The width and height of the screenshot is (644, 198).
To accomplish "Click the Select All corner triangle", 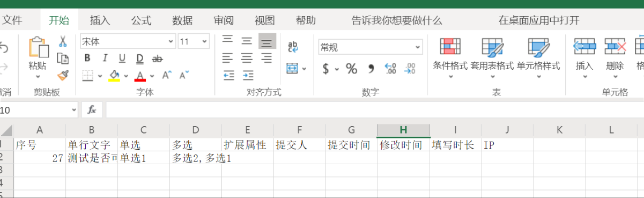I will pyautogui.click(x=6, y=130).
